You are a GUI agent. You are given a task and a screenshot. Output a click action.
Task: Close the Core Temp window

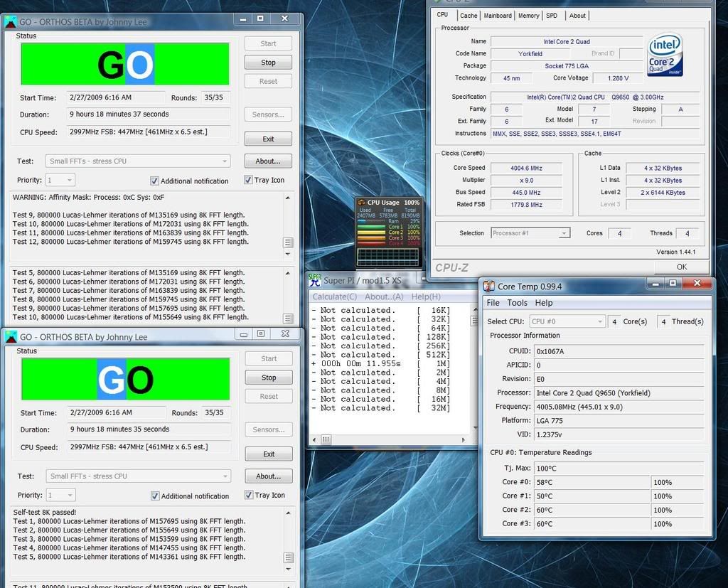tap(697, 283)
